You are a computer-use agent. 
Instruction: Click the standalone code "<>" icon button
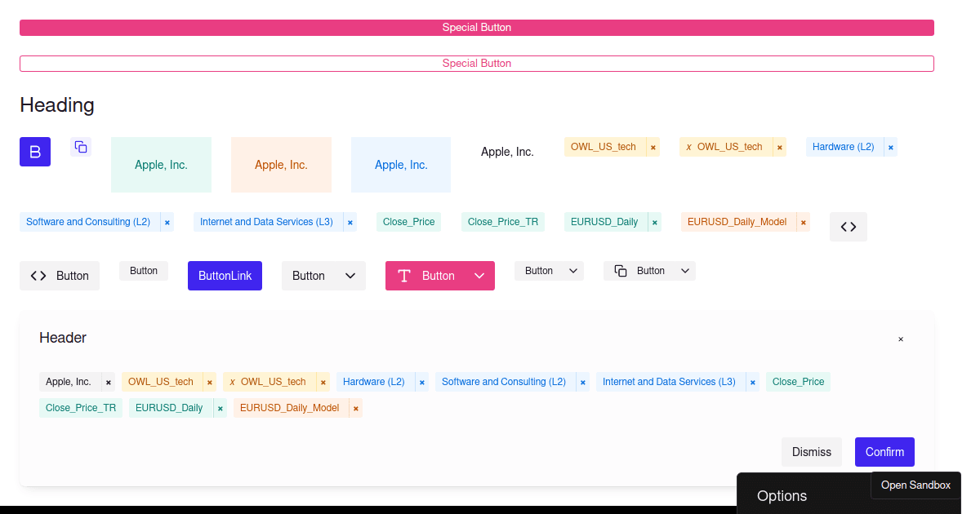click(848, 226)
